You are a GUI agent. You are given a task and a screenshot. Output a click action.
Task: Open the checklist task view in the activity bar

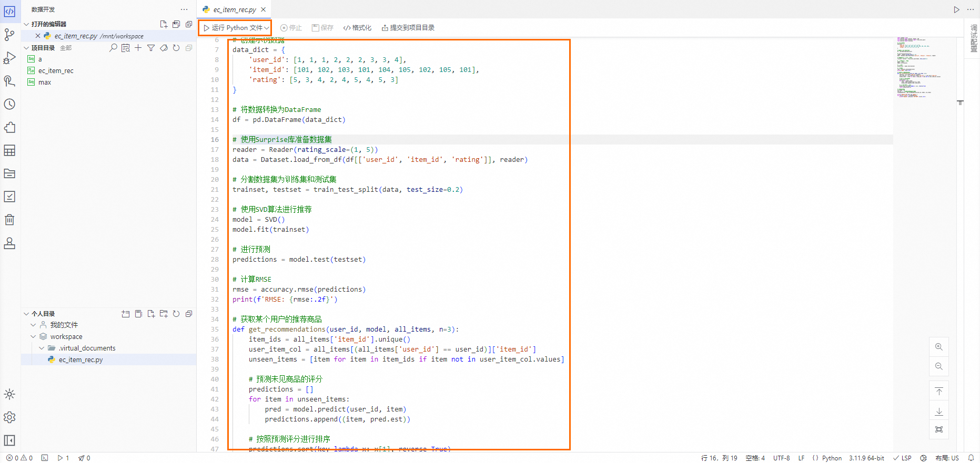pyautogui.click(x=9, y=197)
